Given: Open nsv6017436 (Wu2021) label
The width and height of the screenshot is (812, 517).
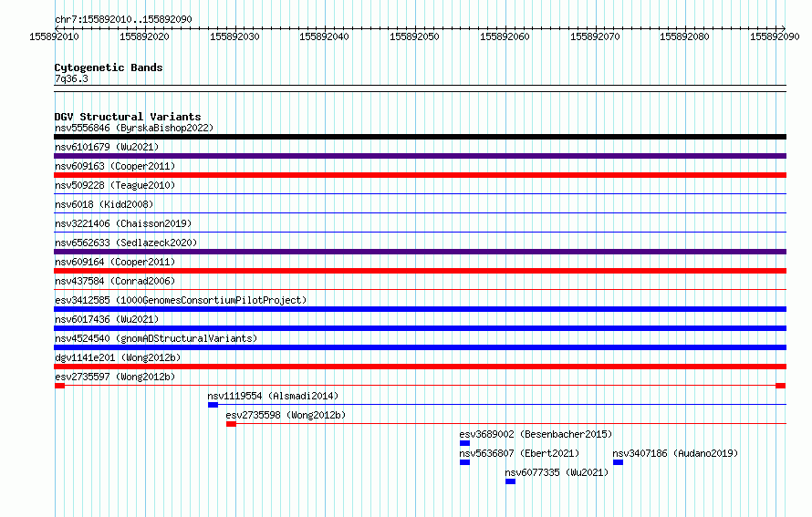Looking at the screenshot, I should (107, 319).
